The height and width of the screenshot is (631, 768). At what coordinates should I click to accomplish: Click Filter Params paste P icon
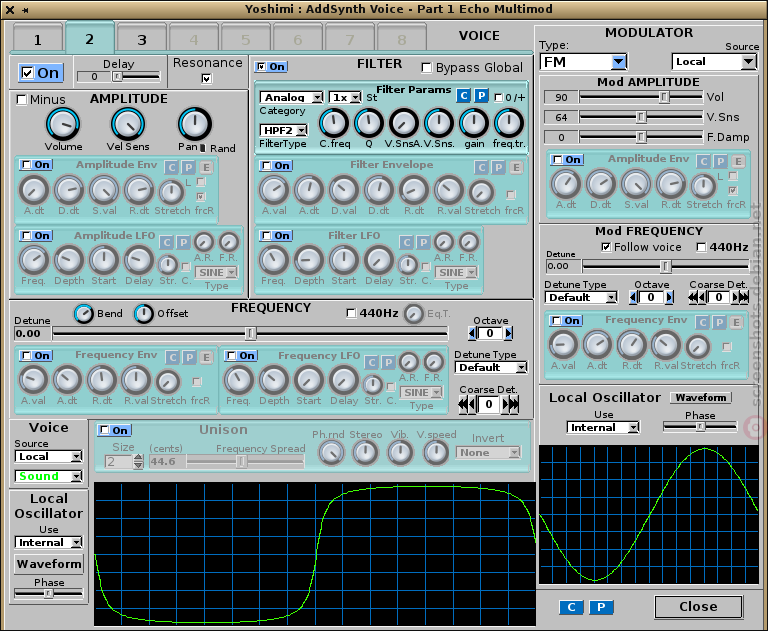tap(481, 96)
